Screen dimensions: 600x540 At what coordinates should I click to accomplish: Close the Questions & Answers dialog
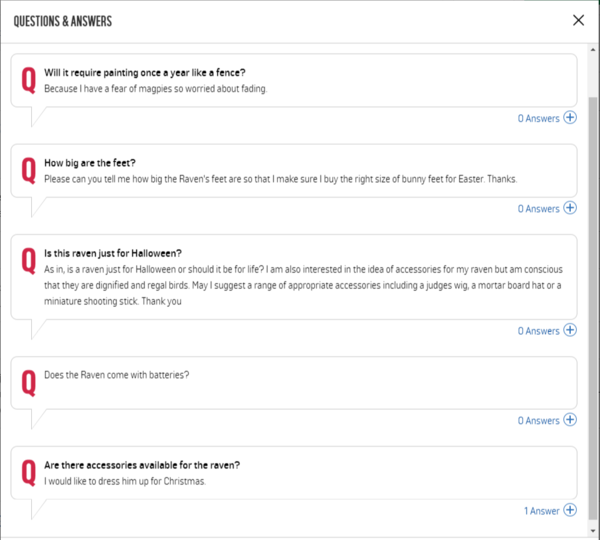point(578,20)
